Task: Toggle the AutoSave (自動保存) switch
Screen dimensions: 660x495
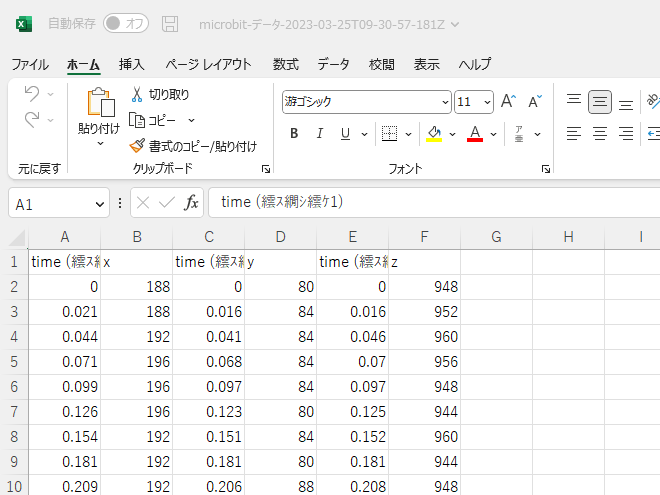Action: pyautogui.click(x=126, y=23)
